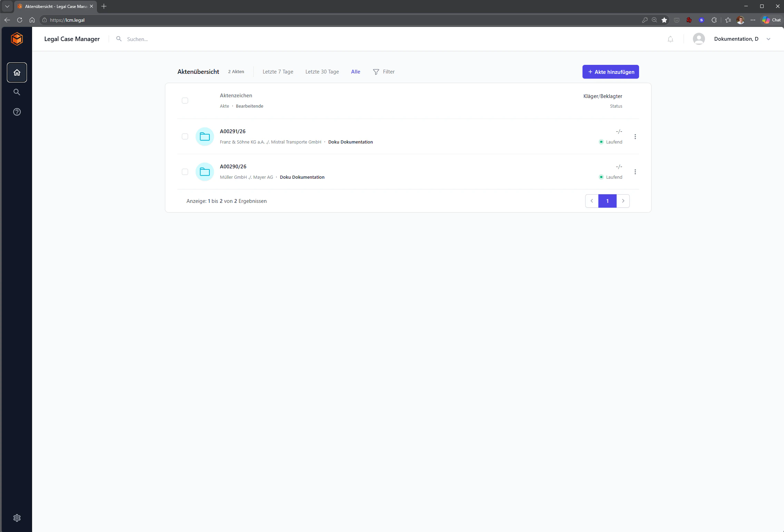Click Doku Dokumentation in A00290/26 row
The height and width of the screenshot is (532, 784).
[x=302, y=177]
